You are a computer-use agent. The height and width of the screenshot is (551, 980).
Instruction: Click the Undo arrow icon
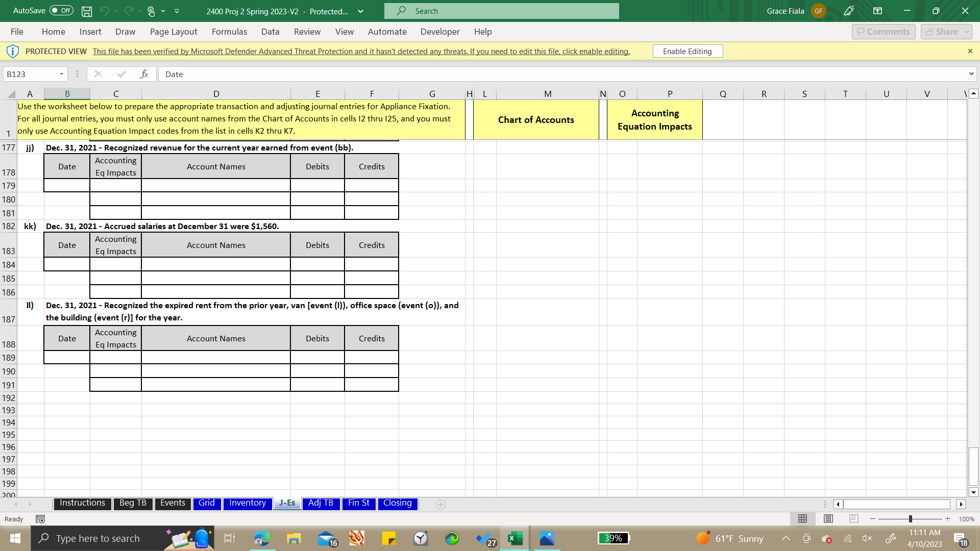tap(104, 11)
